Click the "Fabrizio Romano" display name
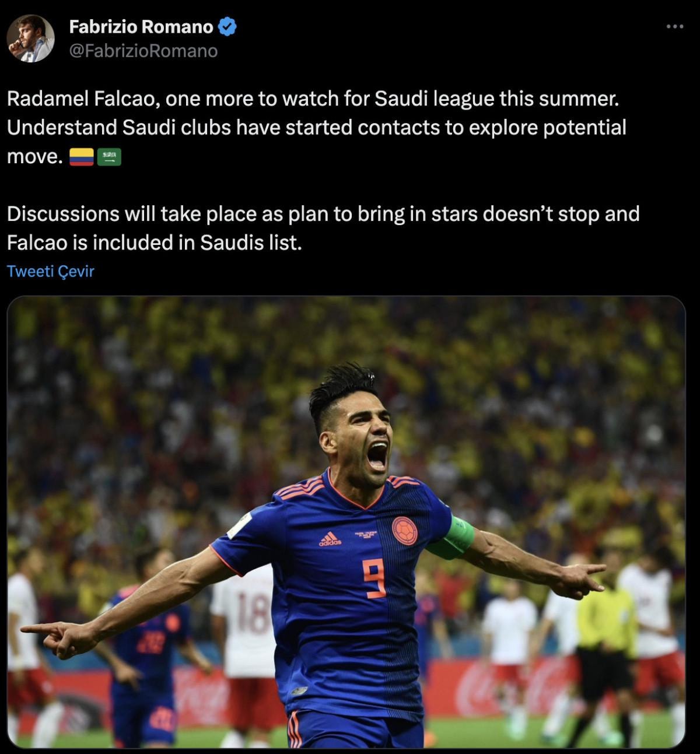This screenshot has height=754, width=700. click(x=141, y=27)
